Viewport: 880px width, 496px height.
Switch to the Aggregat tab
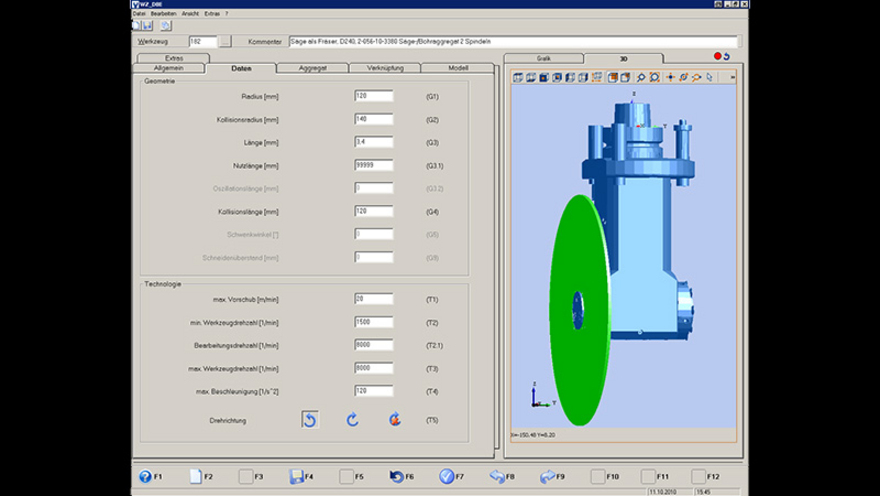pyautogui.click(x=313, y=68)
